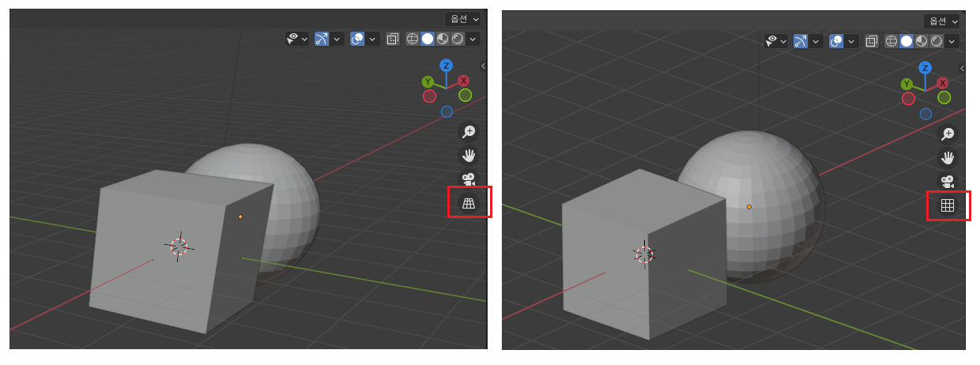Switch orthographic grid icon in right viewport
This screenshot has width=980, height=365.
947,205
